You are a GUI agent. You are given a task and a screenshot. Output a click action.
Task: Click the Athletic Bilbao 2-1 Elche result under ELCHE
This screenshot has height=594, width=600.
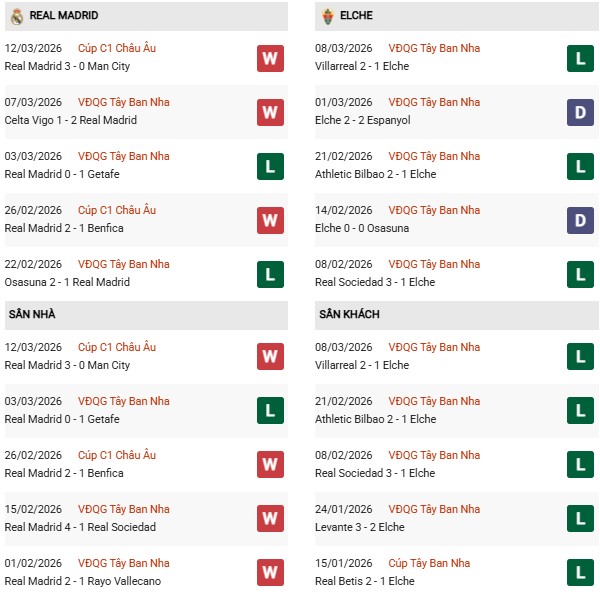point(375,174)
